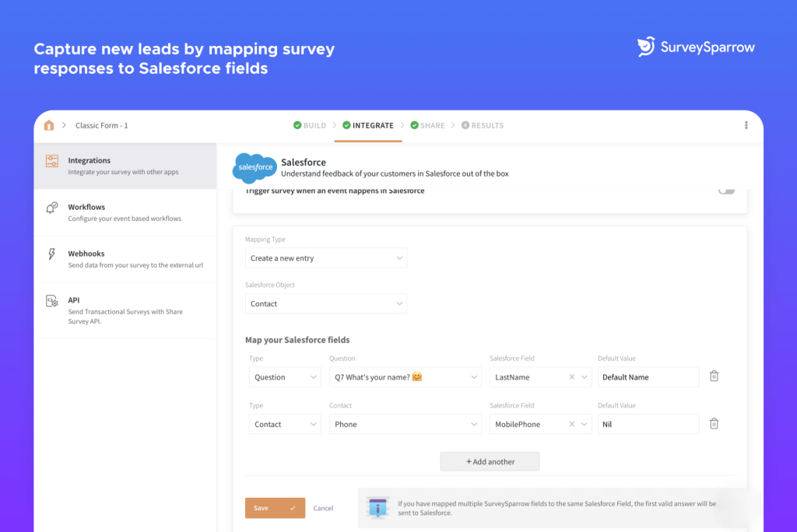Open the three-dot more options menu
This screenshot has width=797, height=532.
(746, 125)
